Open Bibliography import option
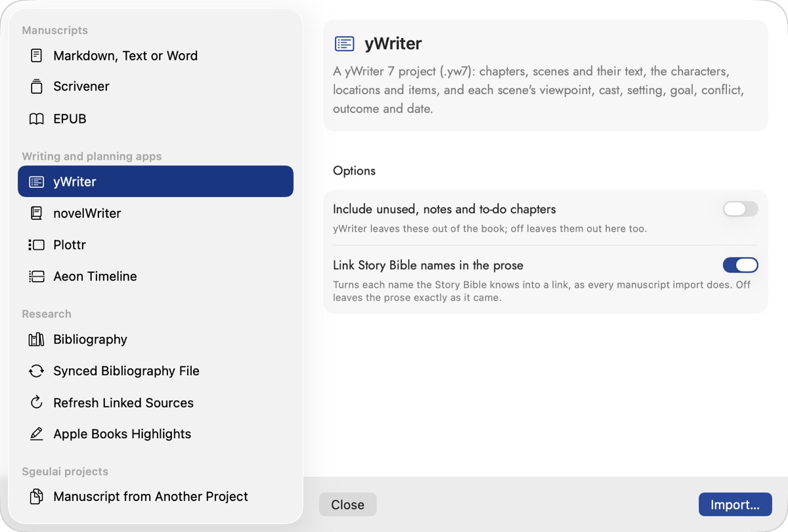The image size is (788, 532). 156,340
